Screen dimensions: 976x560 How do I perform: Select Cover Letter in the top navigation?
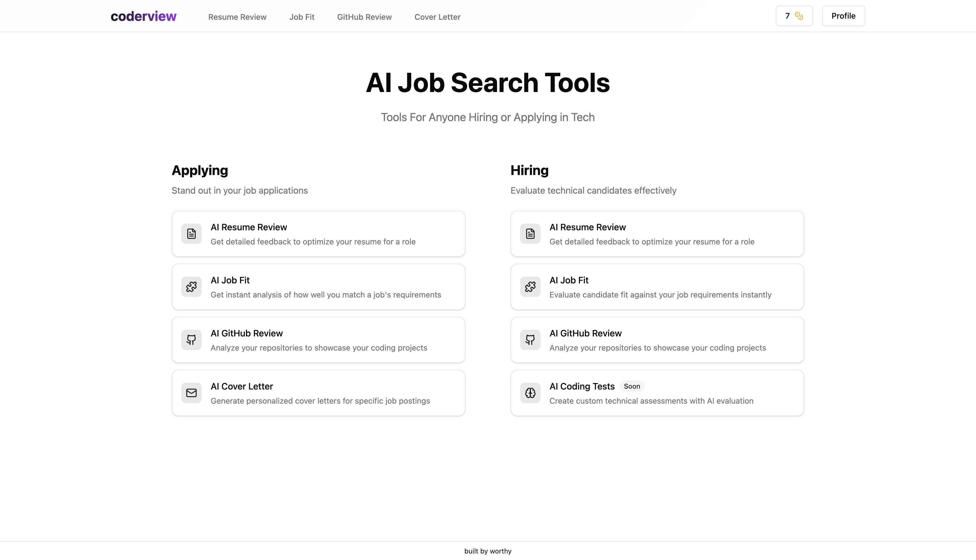point(437,17)
